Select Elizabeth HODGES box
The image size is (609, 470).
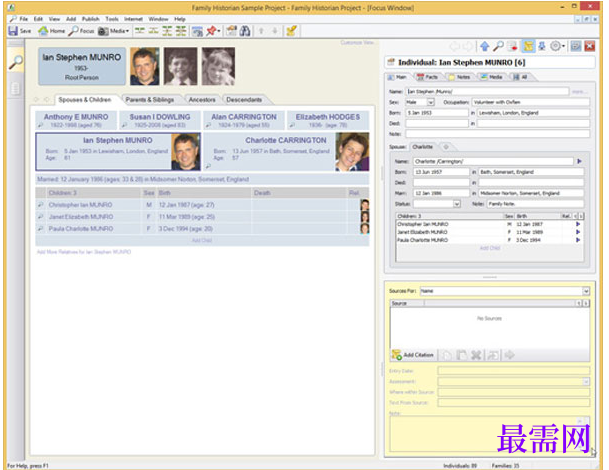(328, 120)
